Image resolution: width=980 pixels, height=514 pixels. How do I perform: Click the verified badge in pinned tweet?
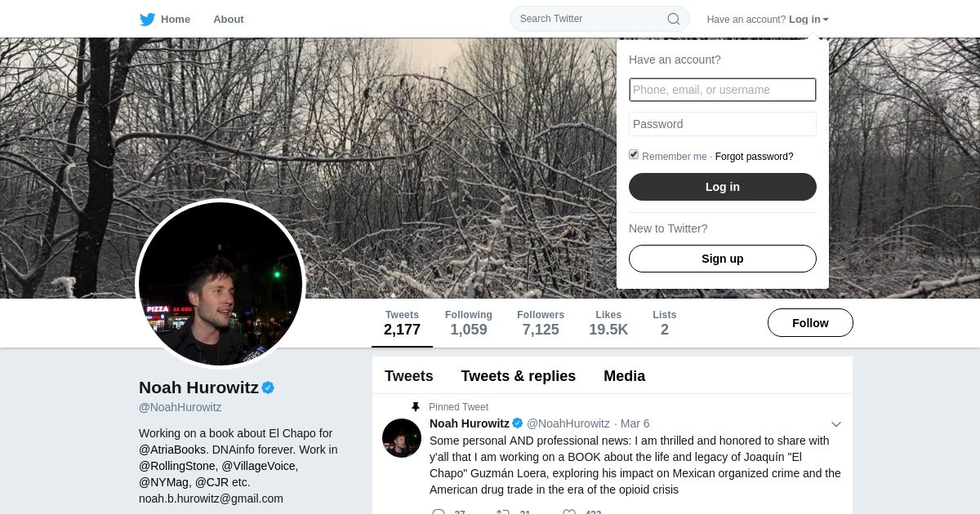517,423
